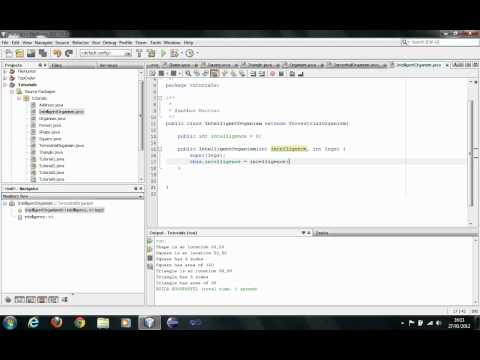The width and height of the screenshot is (480, 360).
Task: Click the Undo toolbar icon
Action: click(x=57, y=53)
